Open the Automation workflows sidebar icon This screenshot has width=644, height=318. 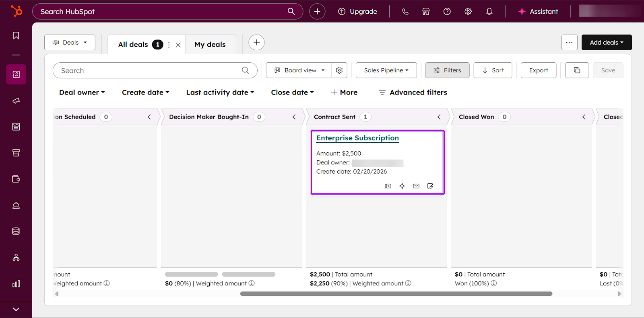click(x=16, y=257)
